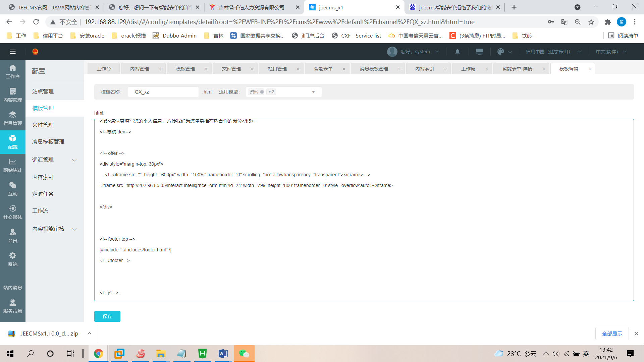Screen dimensions: 644x362
Task: Click the 保存 button
Action: click(107, 316)
